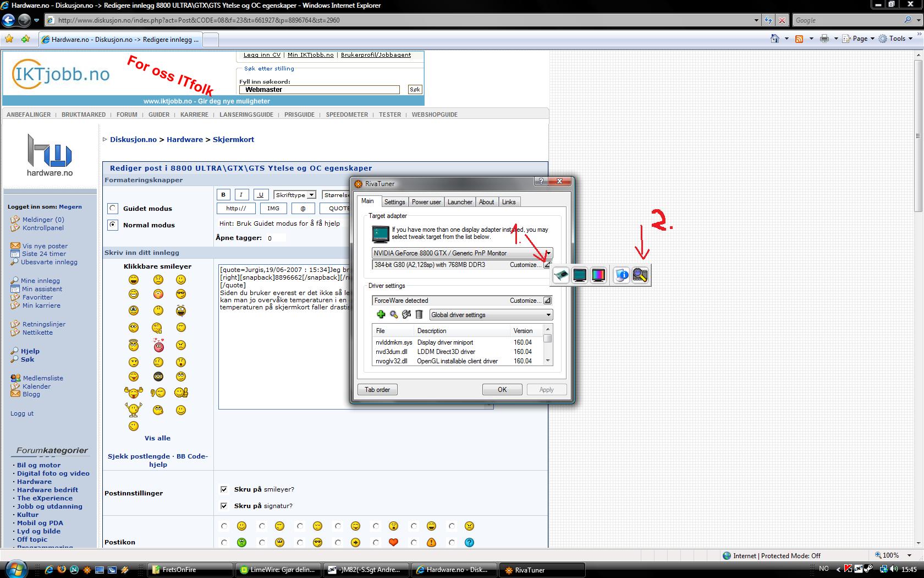Viewport: 924px width, 578px height.
Task: Open Windows Start orb
Action: tap(16, 569)
